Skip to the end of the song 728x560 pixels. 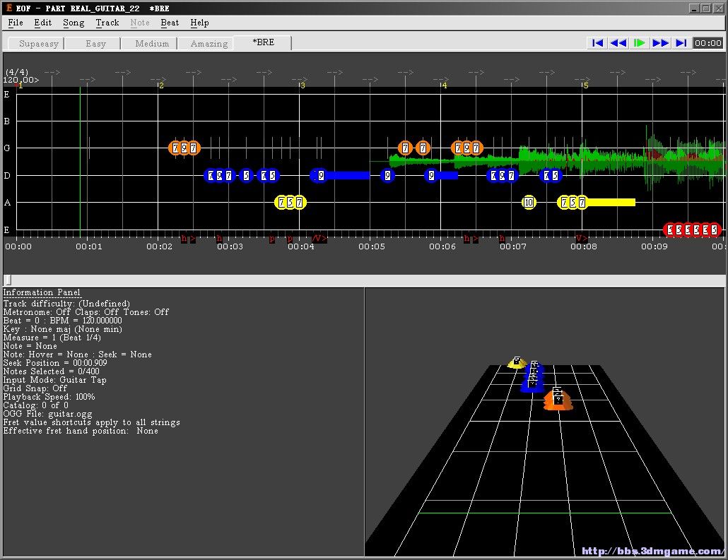pyautogui.click(x=681, y=43)
